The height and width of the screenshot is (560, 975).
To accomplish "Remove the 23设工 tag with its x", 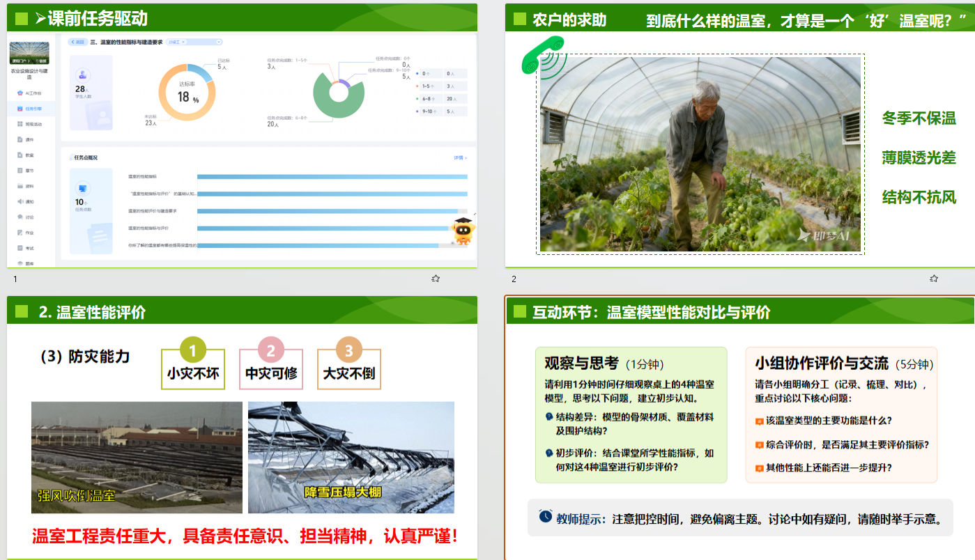I will click(x=183, y=42).
